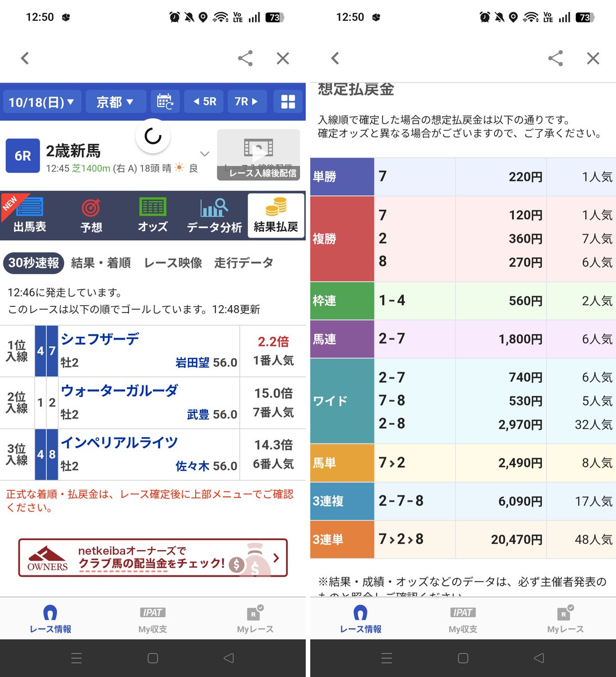The height and width of the screenshot is (677, 616).
Task: Open horse インペリアルライツ page
Action: [x=119, y=442]
